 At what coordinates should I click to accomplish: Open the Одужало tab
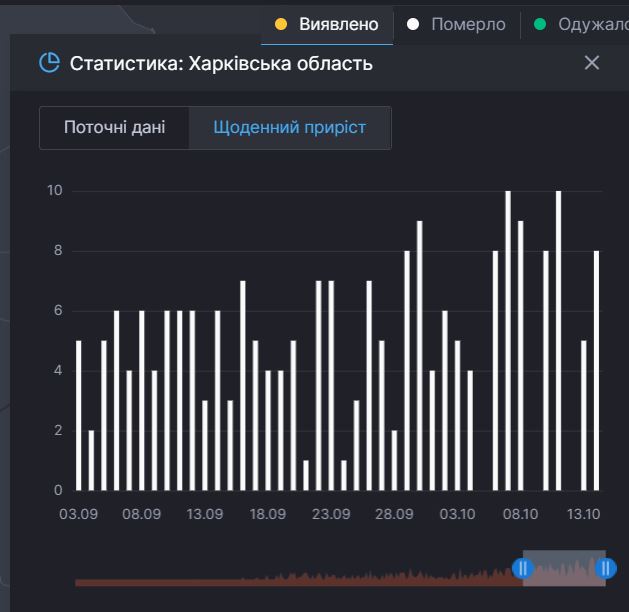click(x=576, y=25)
